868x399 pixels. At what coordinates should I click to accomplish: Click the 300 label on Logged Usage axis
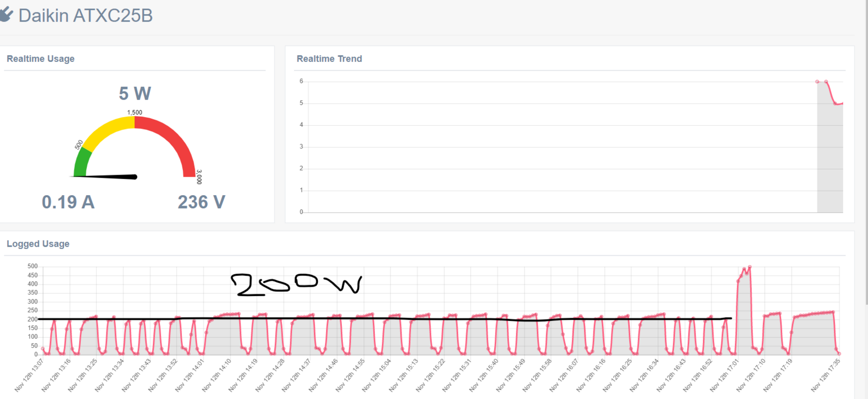click(33, 301)
